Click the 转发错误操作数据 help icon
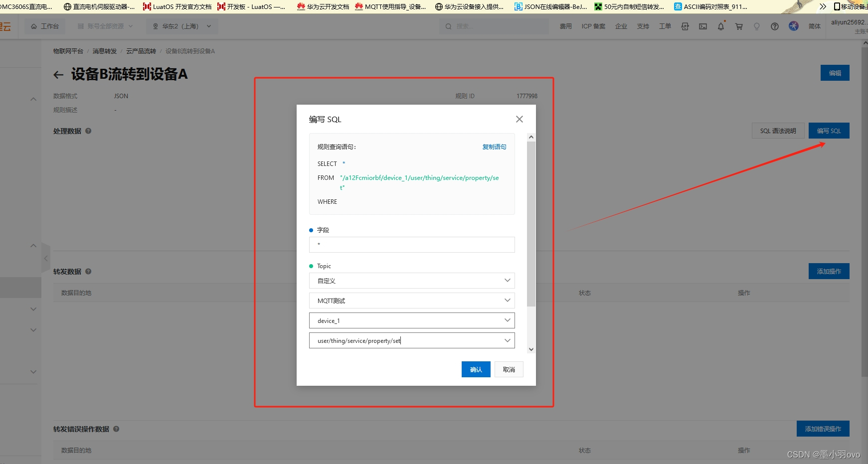The image size is (868, 464). [x=116, y=429]
